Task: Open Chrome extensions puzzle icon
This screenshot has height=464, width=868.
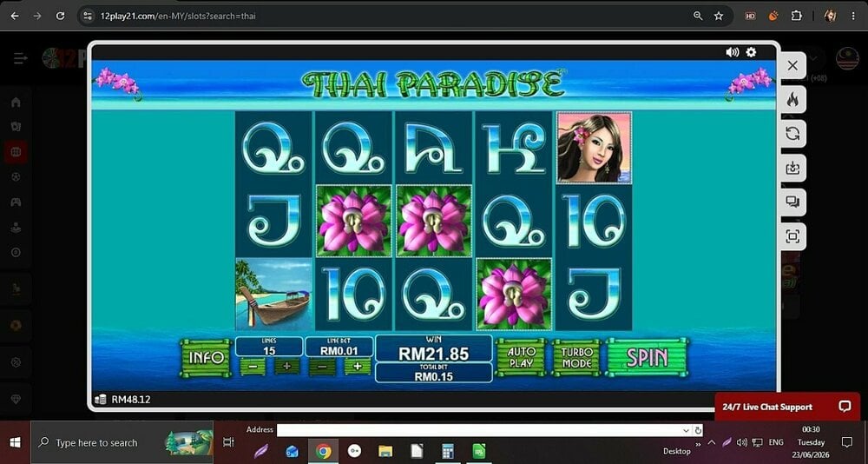Action: 796,17
